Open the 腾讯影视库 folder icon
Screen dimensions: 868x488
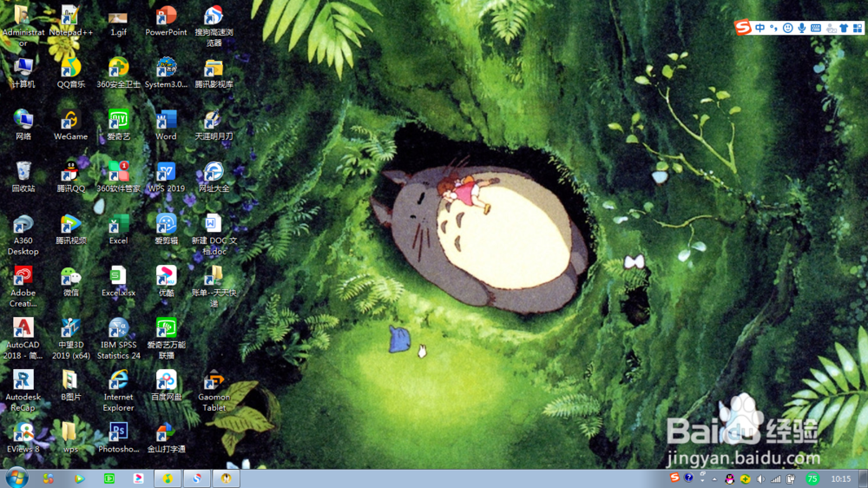coord(214,73)
